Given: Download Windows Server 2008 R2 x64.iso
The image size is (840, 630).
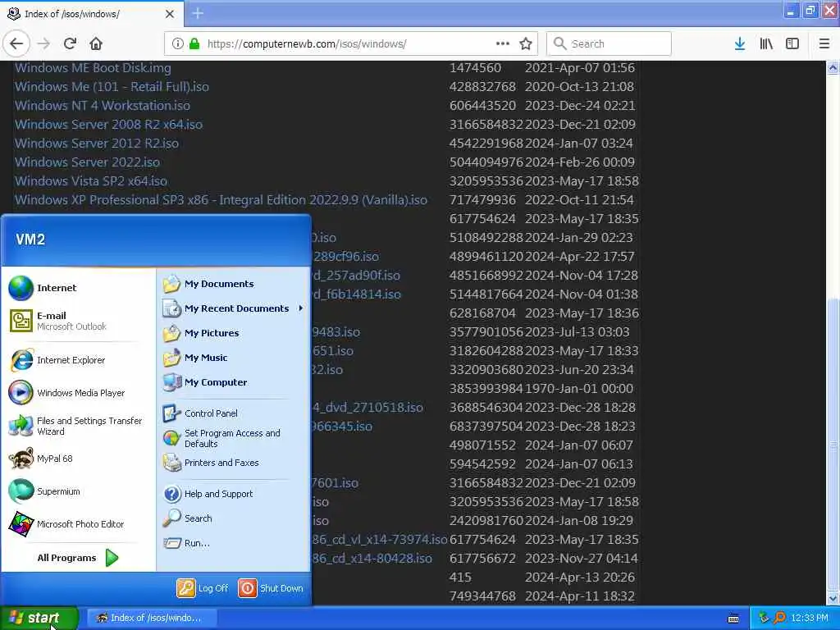Looking at the screenshot, I should pyautogui.click(x=108, y=125).
